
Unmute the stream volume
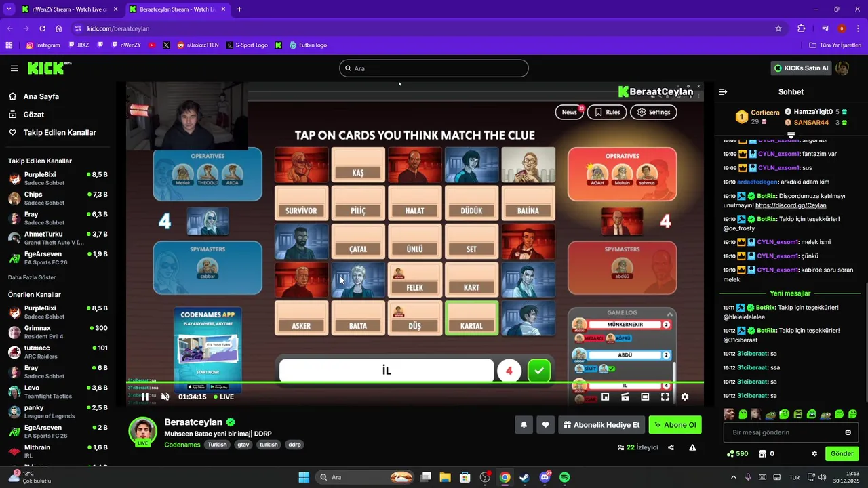pyautogui.click(x=165, y=396)
